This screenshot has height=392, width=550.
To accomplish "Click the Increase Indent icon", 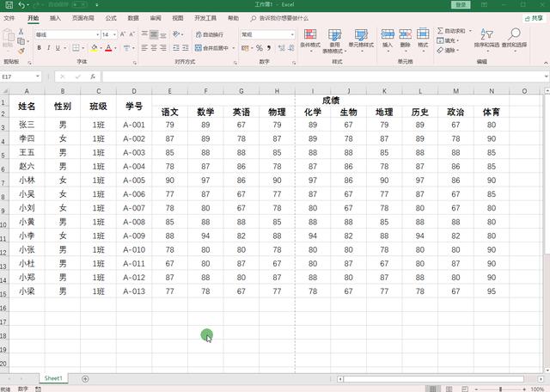I will (186, 48).
